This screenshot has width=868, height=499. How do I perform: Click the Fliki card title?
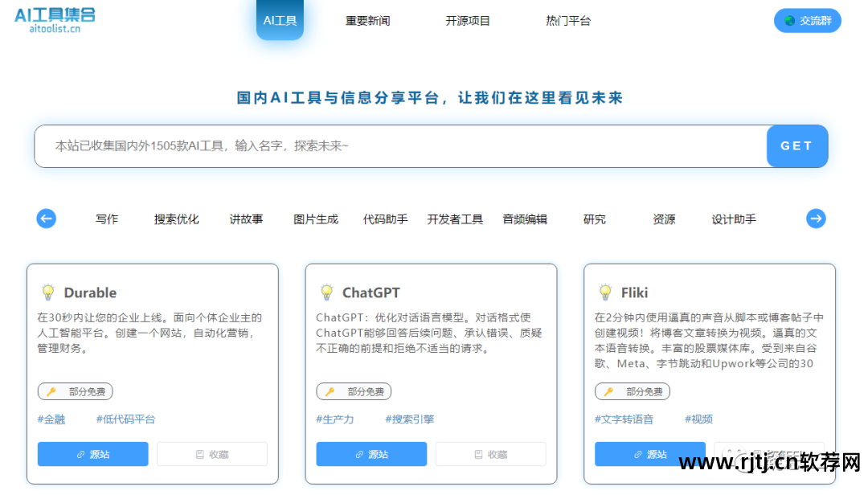coord(634,292)
